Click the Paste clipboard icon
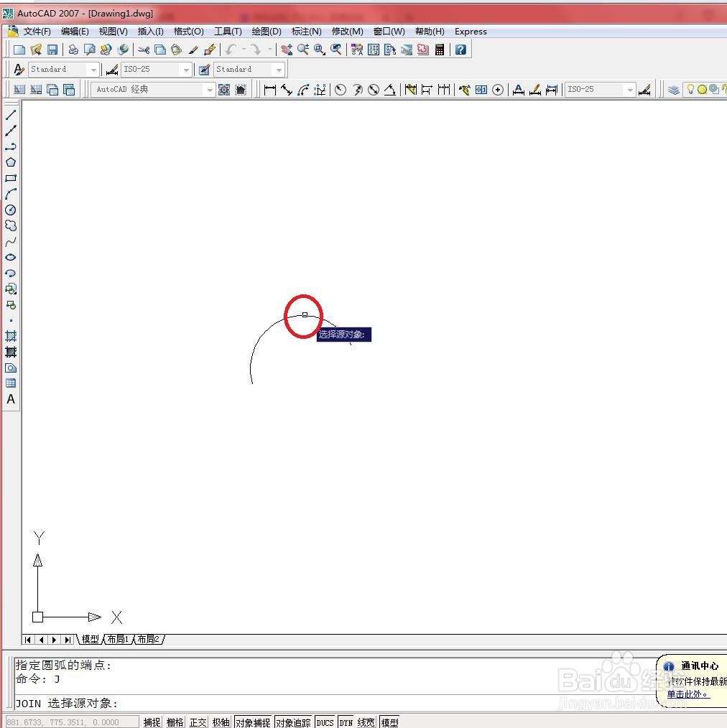 [x=177, y=50]
